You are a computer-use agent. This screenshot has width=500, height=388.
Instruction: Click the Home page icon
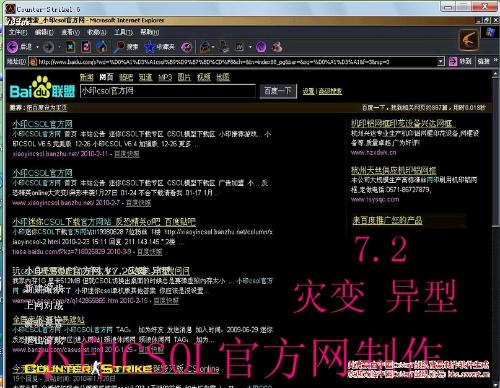click(x=102, y=47)
